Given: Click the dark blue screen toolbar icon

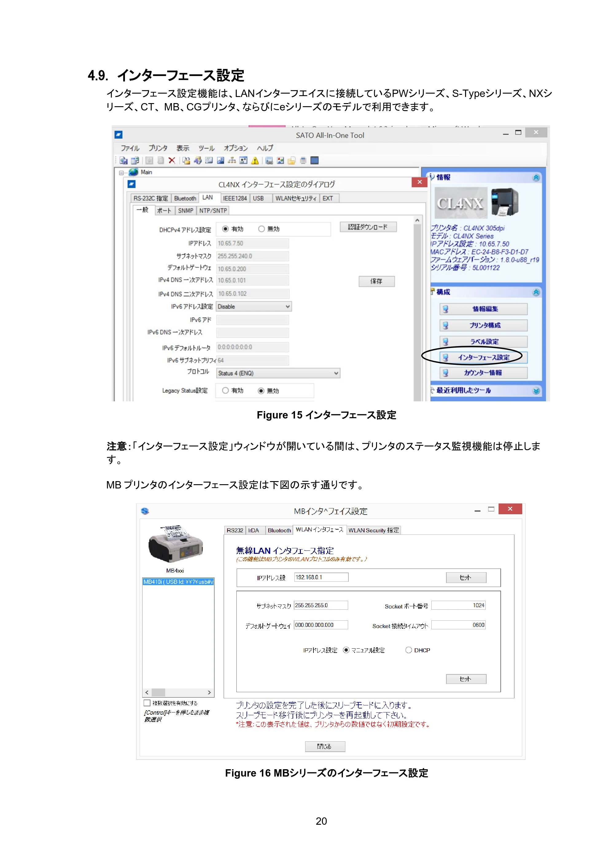Looking at the screenshot, I should 314,161.
